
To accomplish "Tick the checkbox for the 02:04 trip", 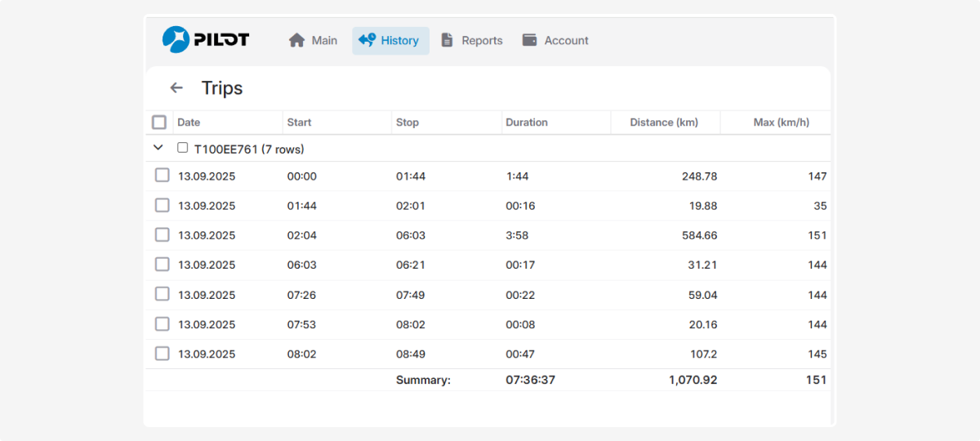I will [163, 235].
